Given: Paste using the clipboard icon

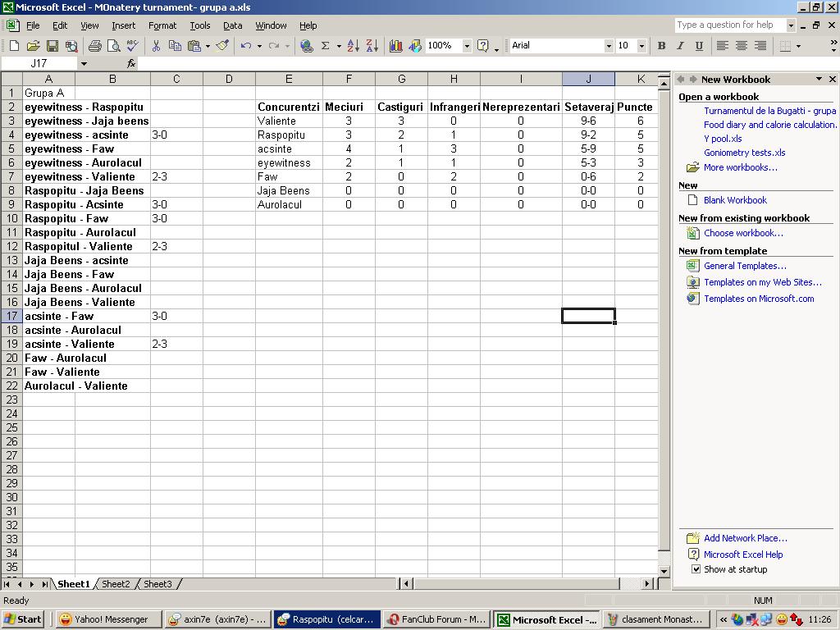Looking at the screenshot, I should tap(194, 46).
